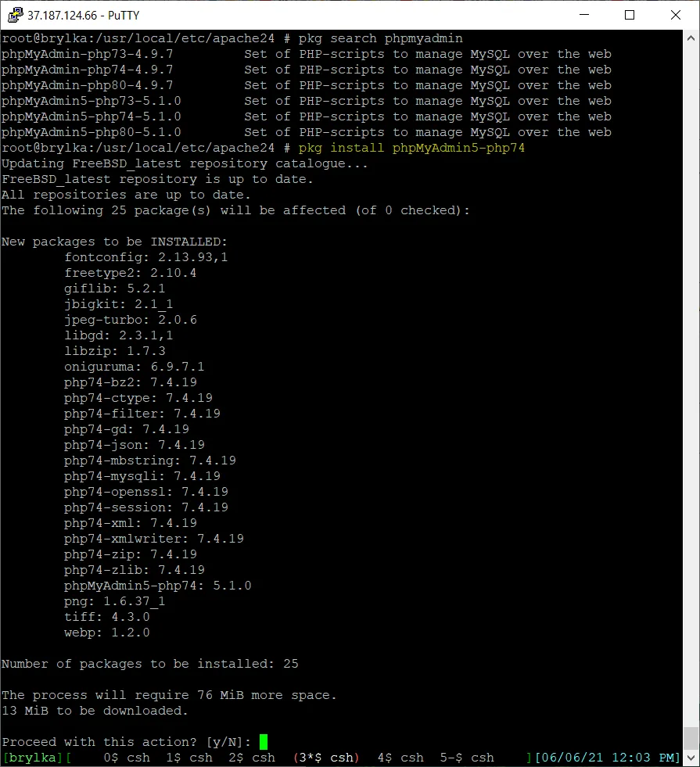Screen dimensions: 700x767
Task: Select screen window '2$ csh' in status line
Action: [252, 758]
